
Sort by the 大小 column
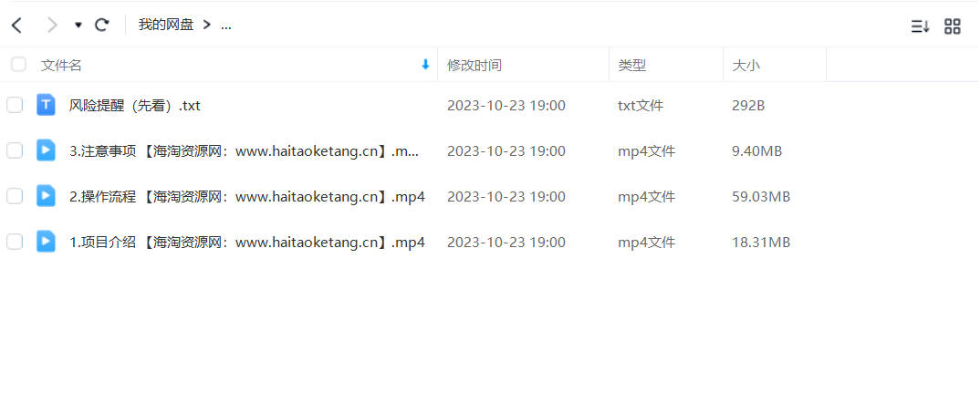point(745,65)
